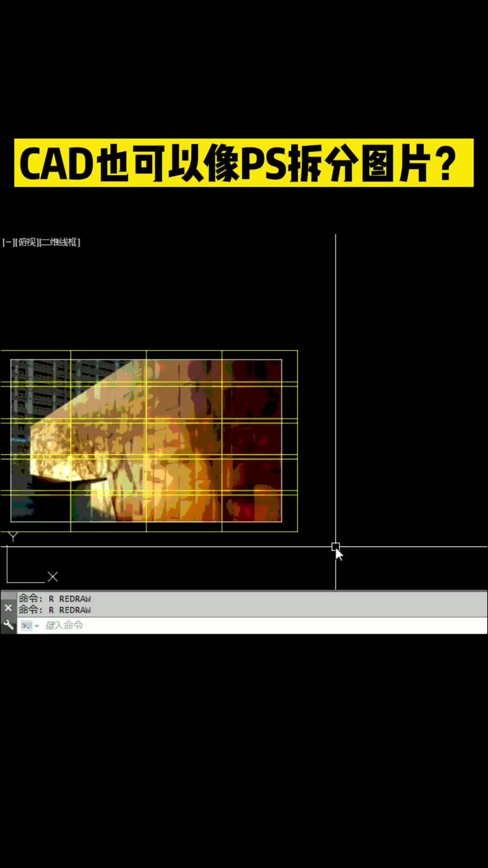Click the X axis marker on UCS icon
The height and width of the screenshot is (868, 488).
tap(53, 576)
